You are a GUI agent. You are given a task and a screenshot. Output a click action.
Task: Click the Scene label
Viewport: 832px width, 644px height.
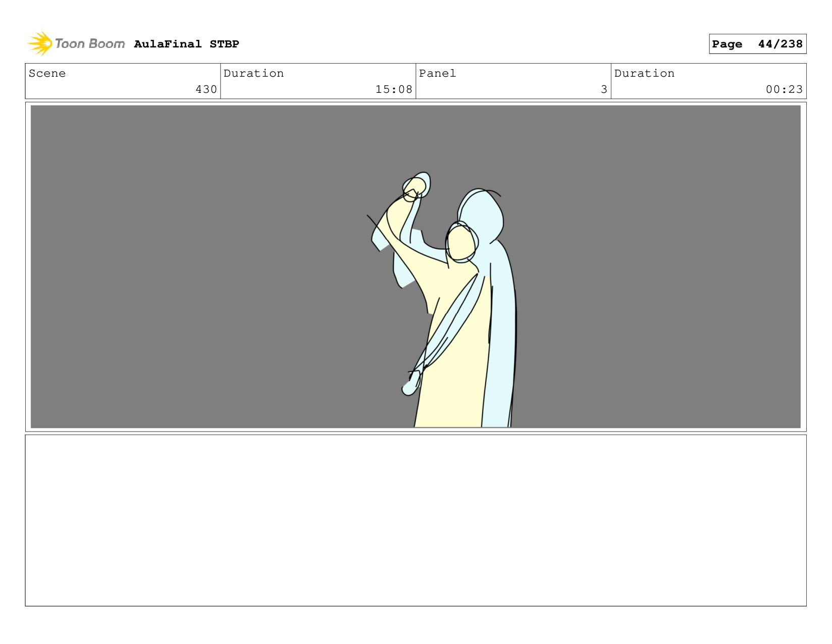tap(47, 73)
